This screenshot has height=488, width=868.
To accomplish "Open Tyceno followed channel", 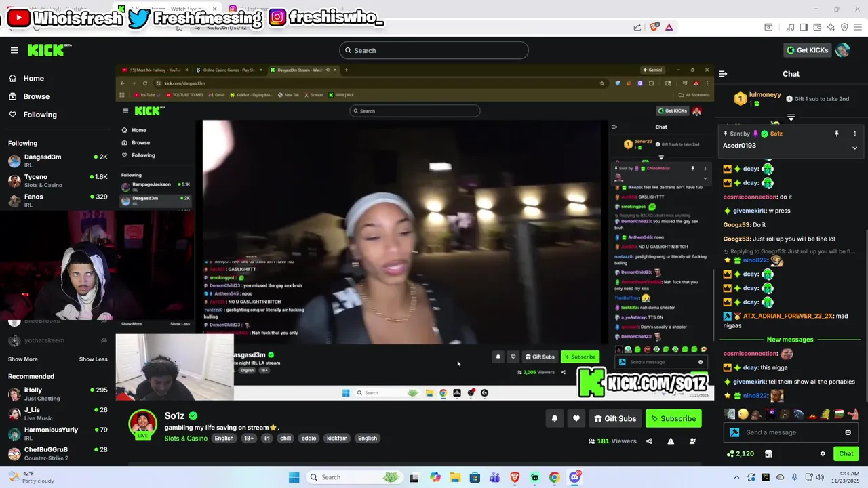I will point(58,180).
